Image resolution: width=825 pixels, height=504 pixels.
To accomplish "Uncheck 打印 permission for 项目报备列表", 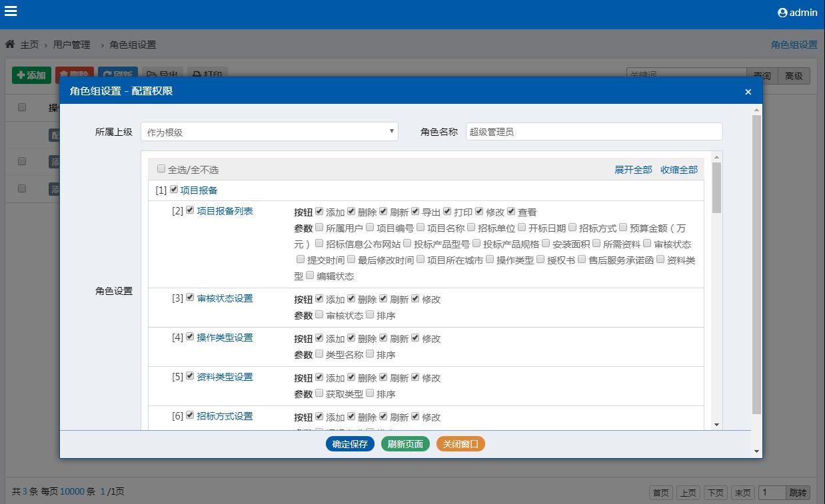I will [x=447, y=212].
